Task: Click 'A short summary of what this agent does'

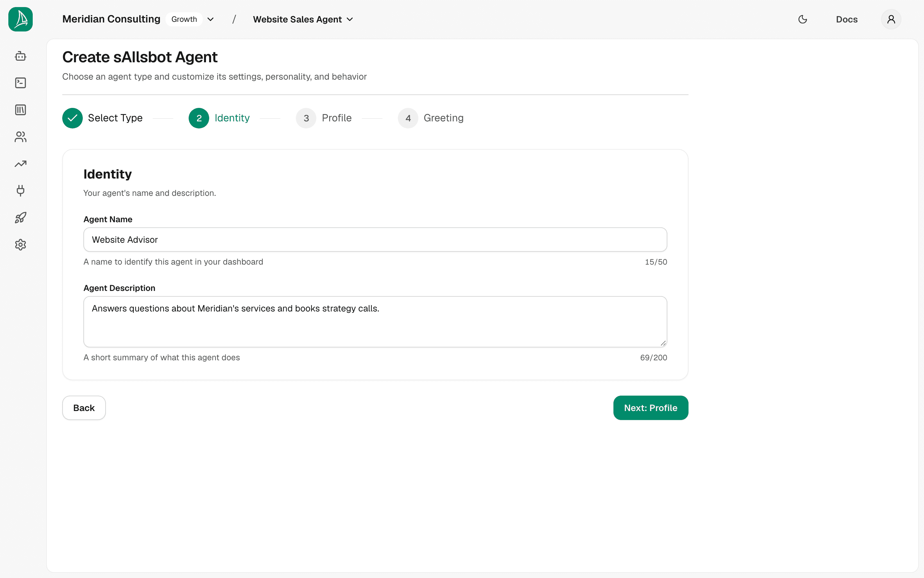Action: click(x=161, y=357)
